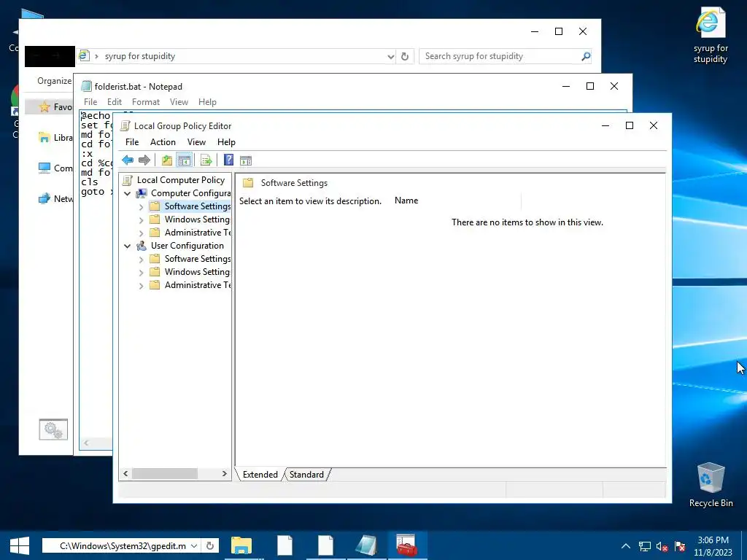Open File Explorer from the taskbar
The image size is (747, 560).
tap(241, 545)
